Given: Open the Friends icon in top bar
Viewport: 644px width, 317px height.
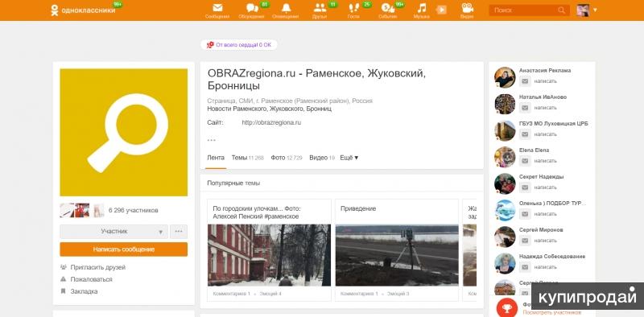Looking at the screenshot, I should (320, 8).
